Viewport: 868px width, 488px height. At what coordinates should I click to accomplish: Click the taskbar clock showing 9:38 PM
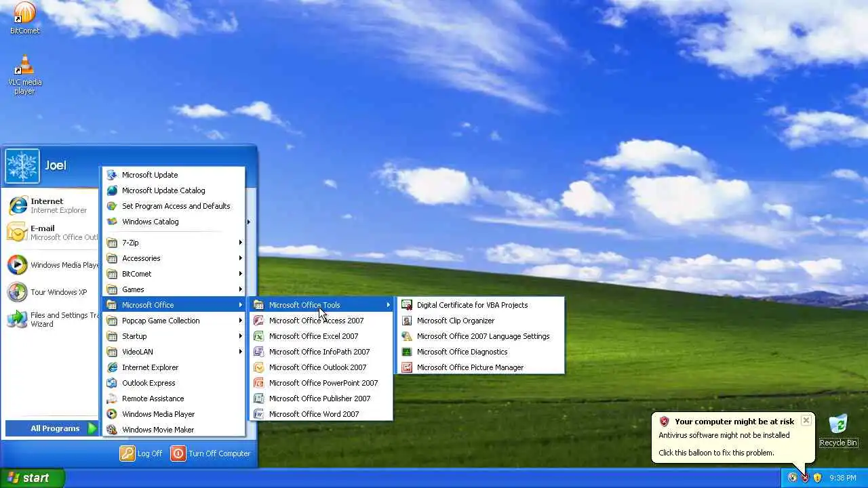point(843,478)
